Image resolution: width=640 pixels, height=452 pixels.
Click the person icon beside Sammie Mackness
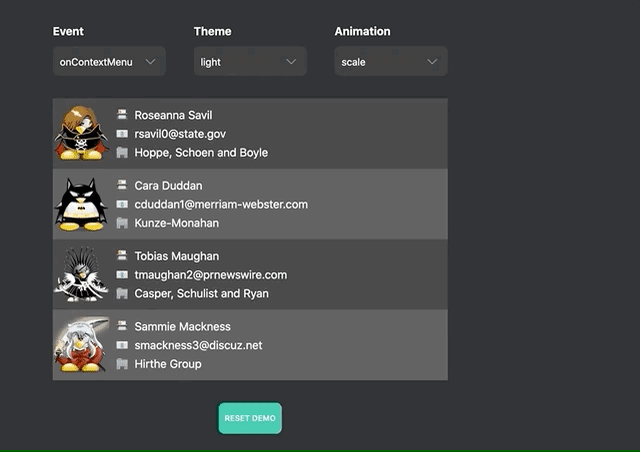[122, 326]
